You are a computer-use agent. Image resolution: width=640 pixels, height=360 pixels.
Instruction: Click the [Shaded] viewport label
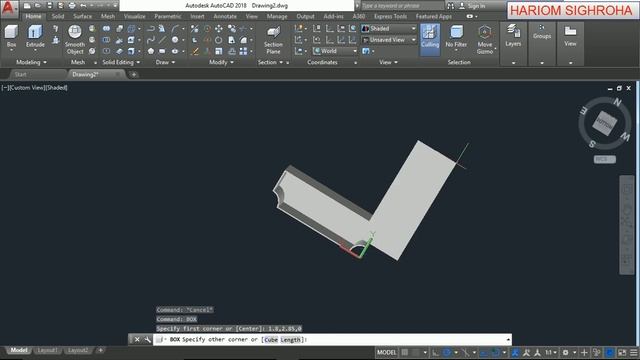[57, 87]
